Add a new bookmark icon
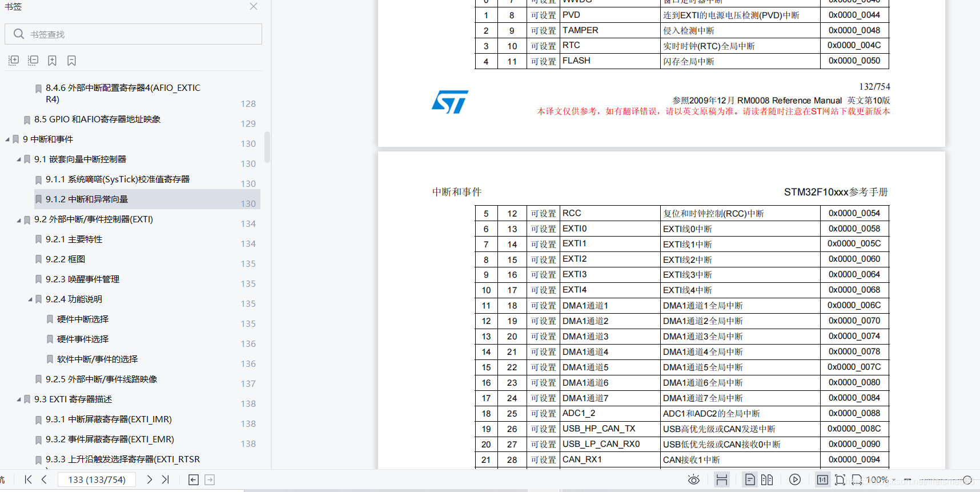 pyautogui.click(x=52, y=61)
